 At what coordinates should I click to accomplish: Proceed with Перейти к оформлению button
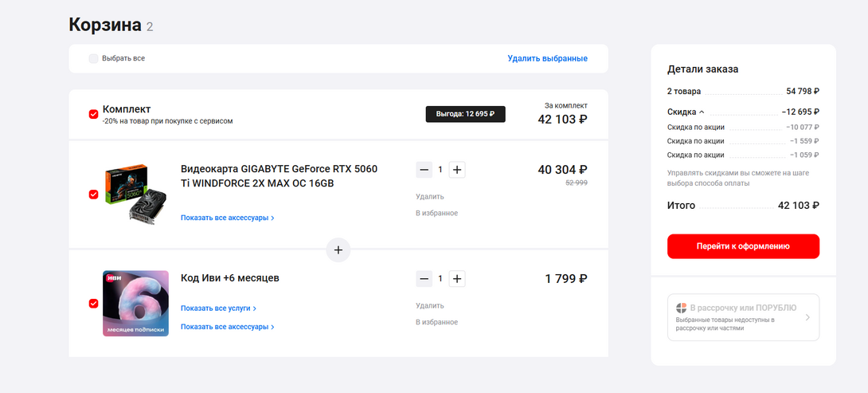click(743, 246)
